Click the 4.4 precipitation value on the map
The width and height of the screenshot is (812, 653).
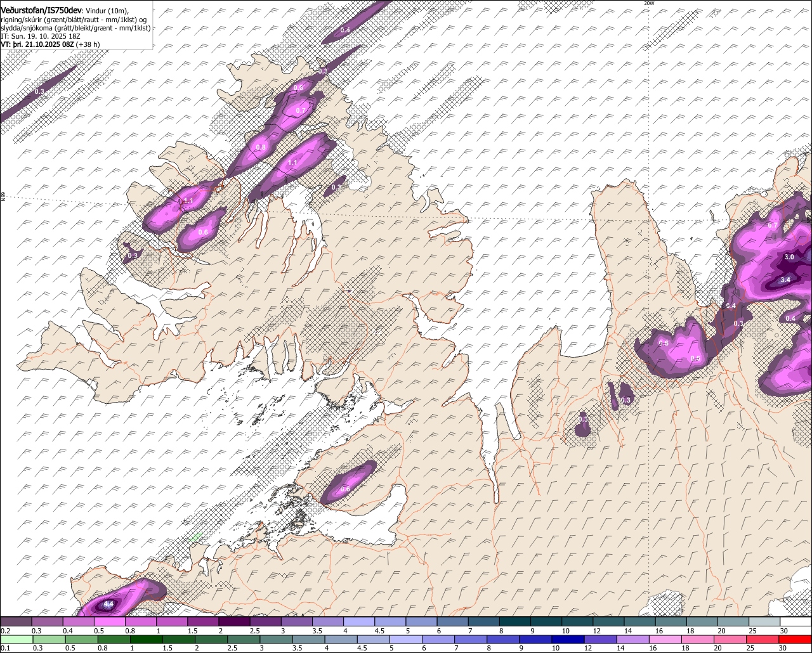pyautogui.click(x=108, y=604)
